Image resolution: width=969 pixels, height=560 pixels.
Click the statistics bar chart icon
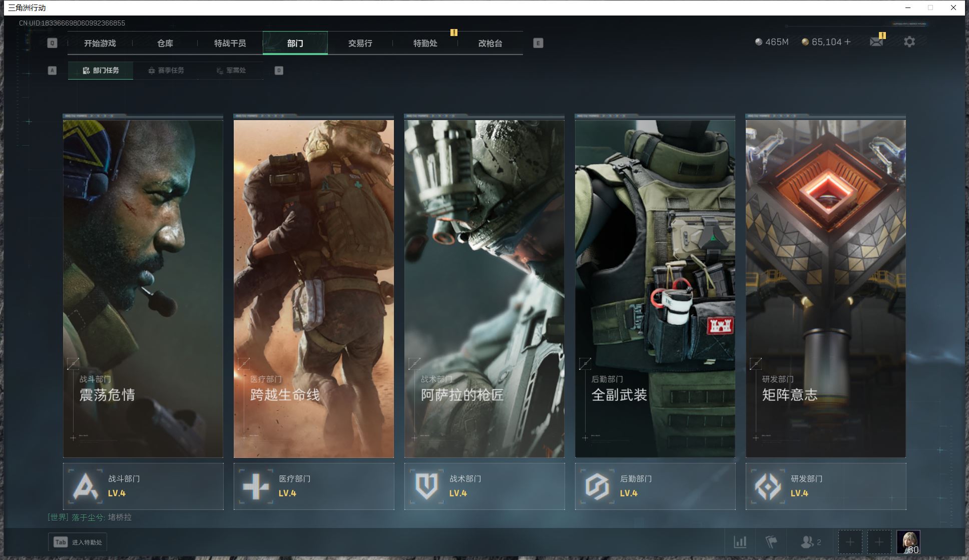(740, 542)
